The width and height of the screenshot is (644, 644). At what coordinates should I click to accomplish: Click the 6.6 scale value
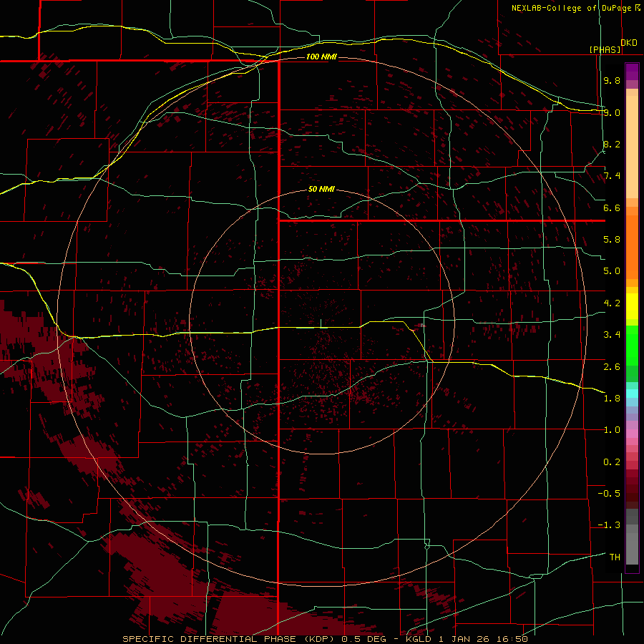(x=612, y=208)
